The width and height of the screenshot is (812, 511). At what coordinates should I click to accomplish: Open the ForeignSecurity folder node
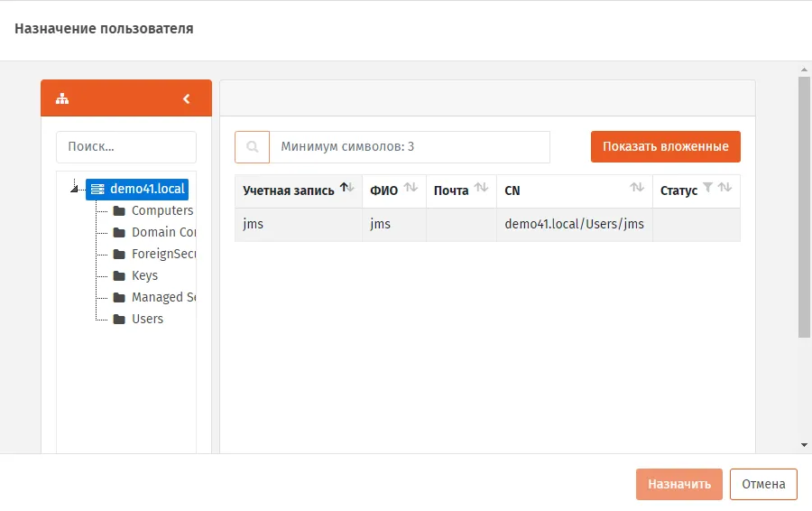(154, 254)
